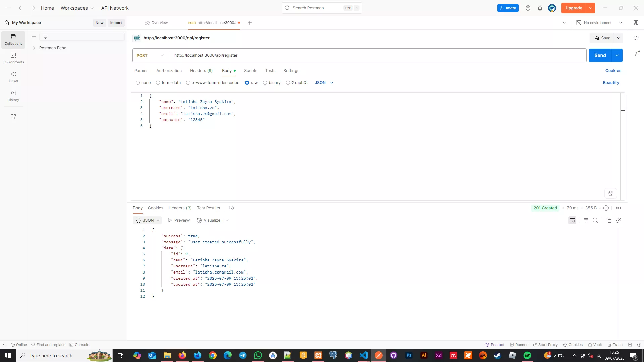Open the configure sidebar apps icon
The width and height of the screenshot is (644, 362).
click(x=13, y=117)
